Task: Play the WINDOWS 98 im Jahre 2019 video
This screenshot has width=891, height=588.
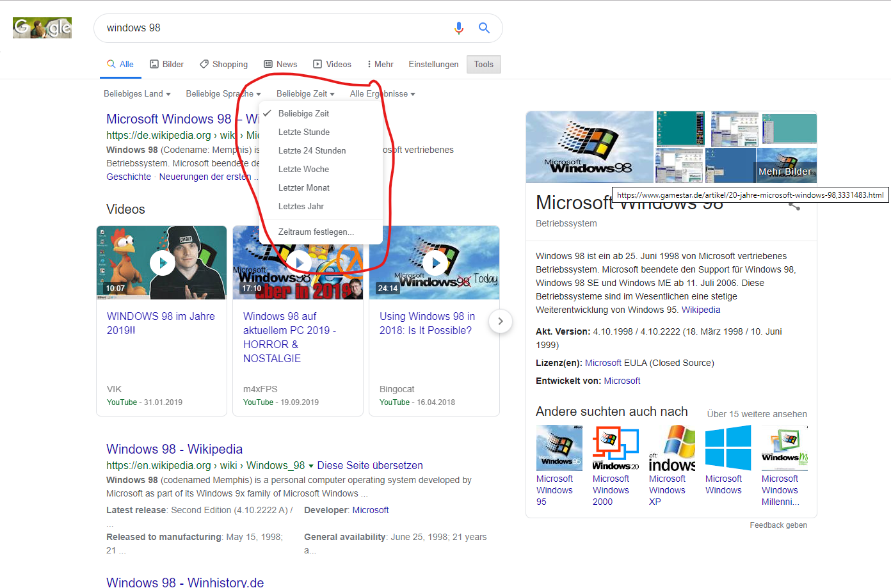Action: pyautogui.click(x=162, y=262)
